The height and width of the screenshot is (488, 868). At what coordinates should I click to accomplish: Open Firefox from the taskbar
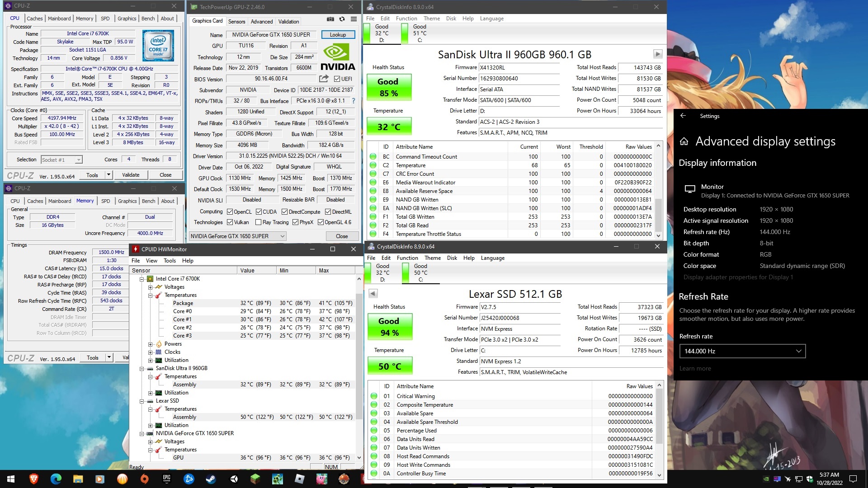point(34,479)
